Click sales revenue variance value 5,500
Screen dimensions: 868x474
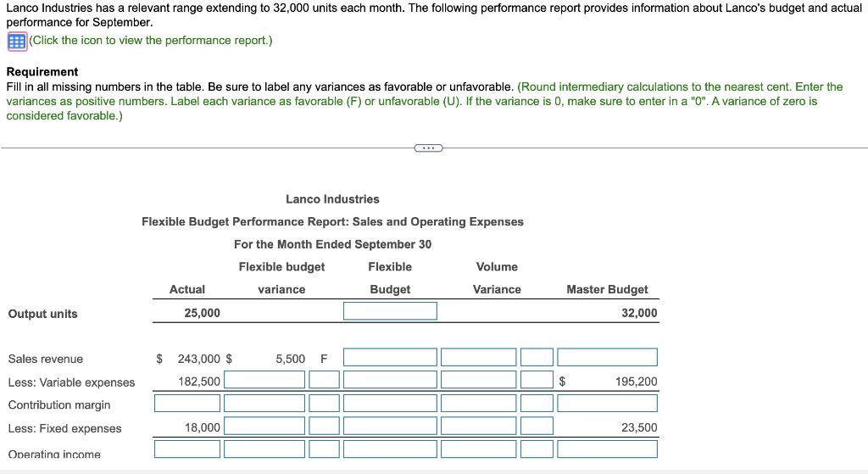point(291,359)
